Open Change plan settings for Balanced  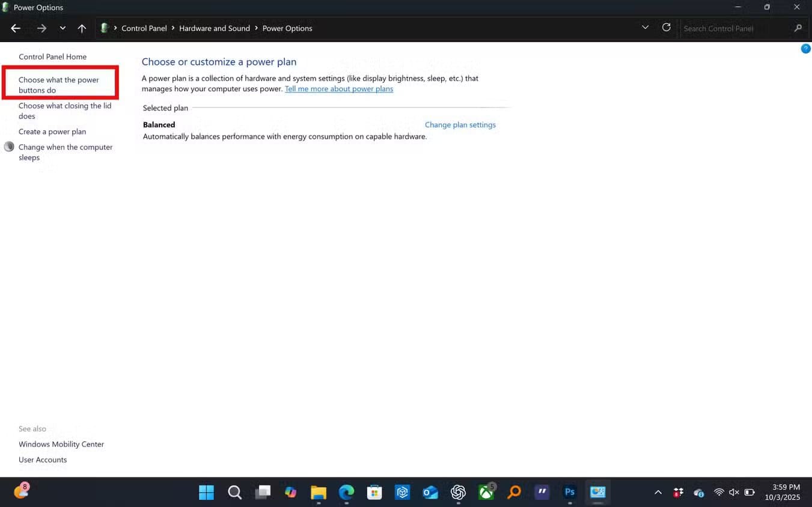[460, 125]
